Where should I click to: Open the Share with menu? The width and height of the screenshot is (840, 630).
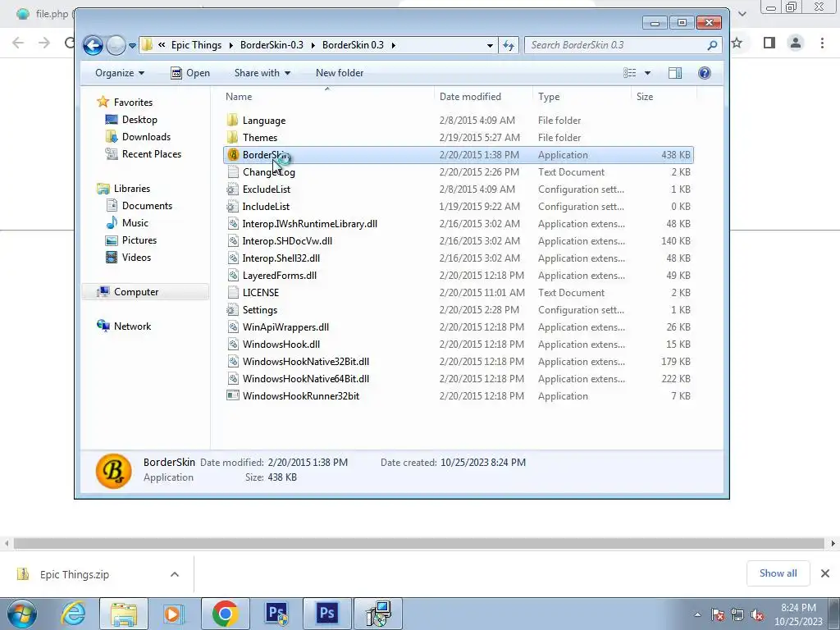(x=262, y=73)
